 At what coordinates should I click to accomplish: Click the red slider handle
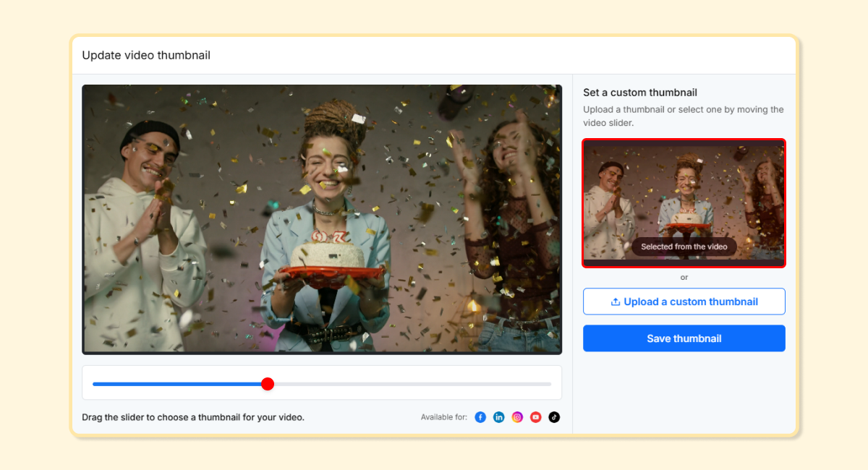[x=268, y=384]
